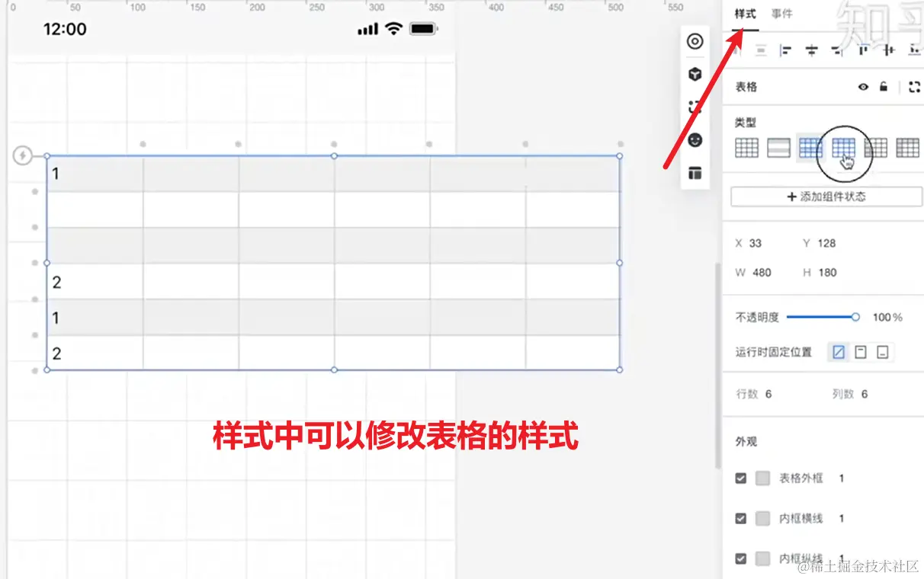Click the 添加组件状态 button

coord(825,197)
